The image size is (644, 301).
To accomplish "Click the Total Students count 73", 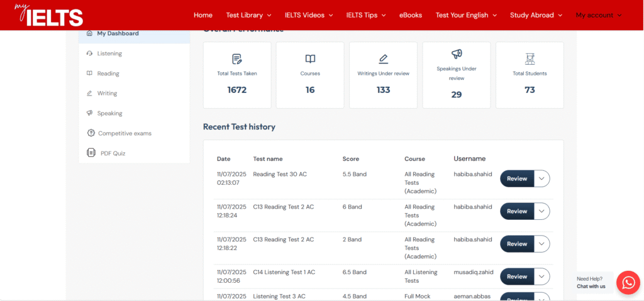I will point(530,90).
